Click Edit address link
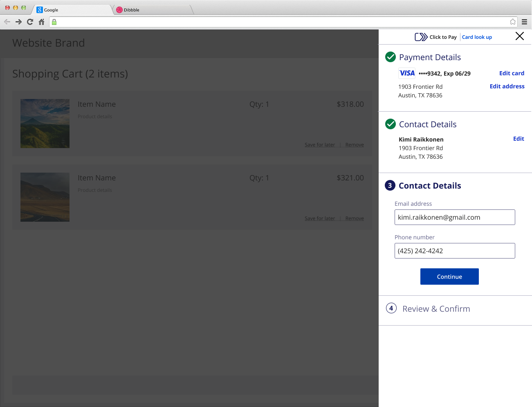The width and height of the screenshot is (532, 407). click(507, 86)
